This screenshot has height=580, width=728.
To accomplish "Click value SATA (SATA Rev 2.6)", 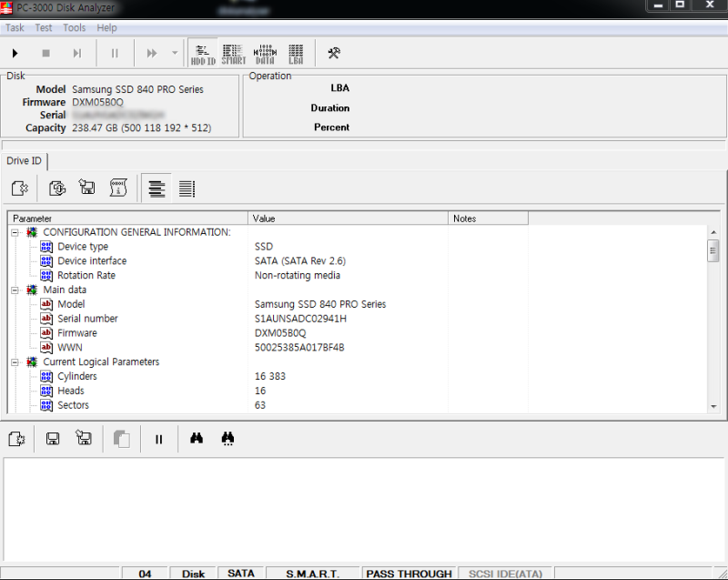I will click(x=300, y=261).
